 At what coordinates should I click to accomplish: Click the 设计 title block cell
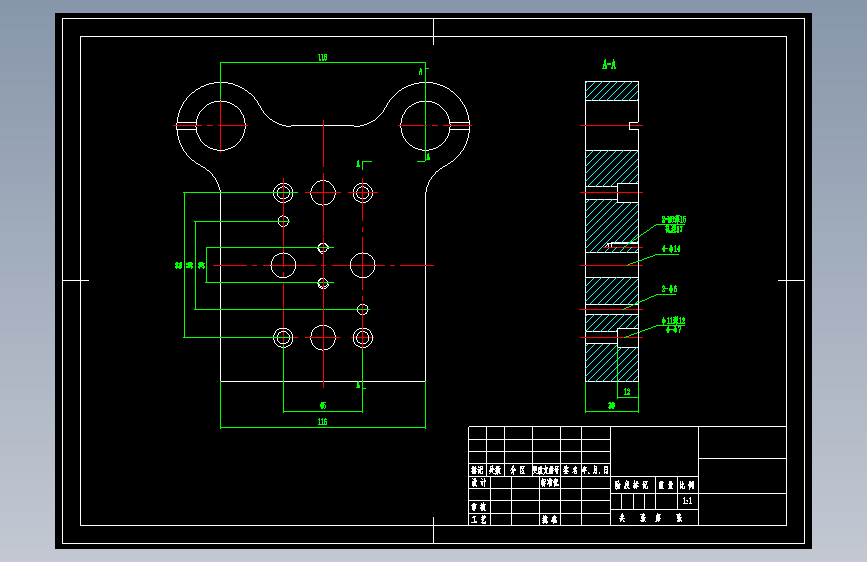479,482
